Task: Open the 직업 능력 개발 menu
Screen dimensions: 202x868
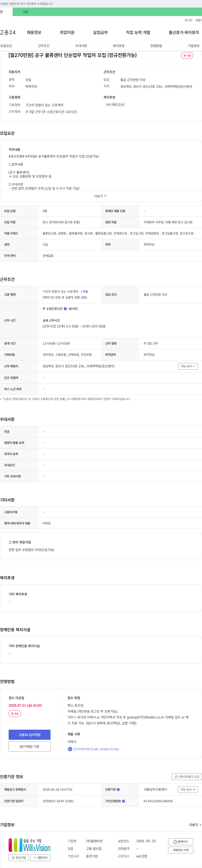Action: pyautogui.click(x=138, y=32)
